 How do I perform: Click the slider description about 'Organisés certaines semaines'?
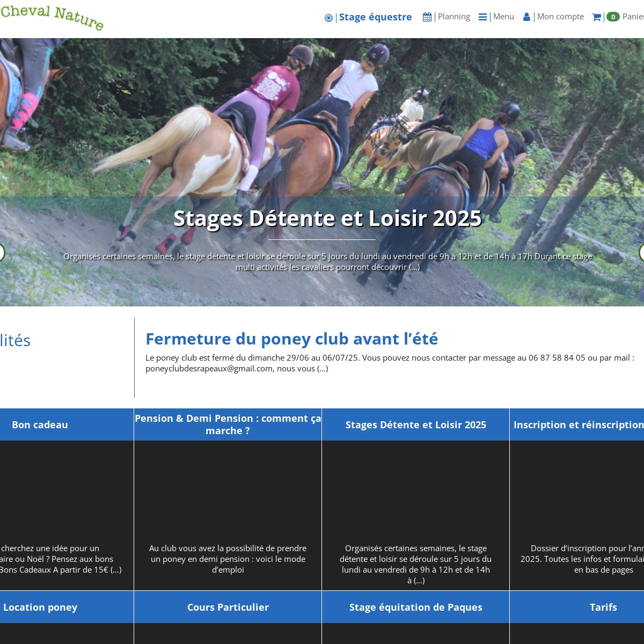coord(327,262)
